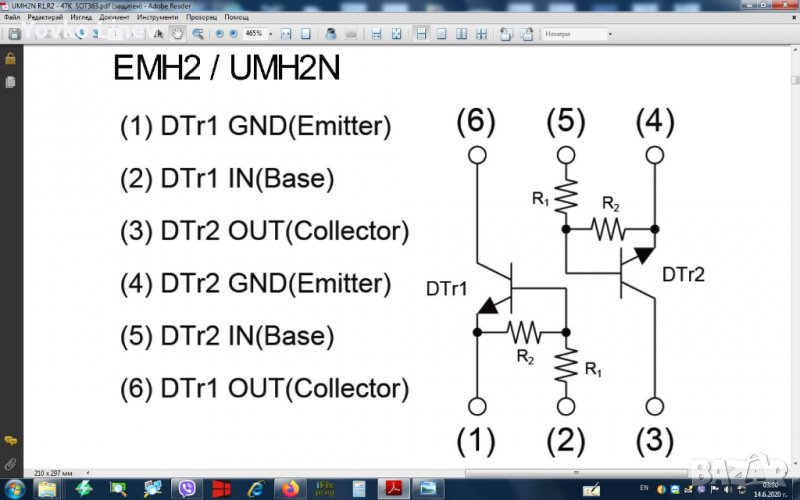The width and height of the screenshot is (800, 500).
Task: Choose the Select text cursor tool
Action: coord(159,33)
